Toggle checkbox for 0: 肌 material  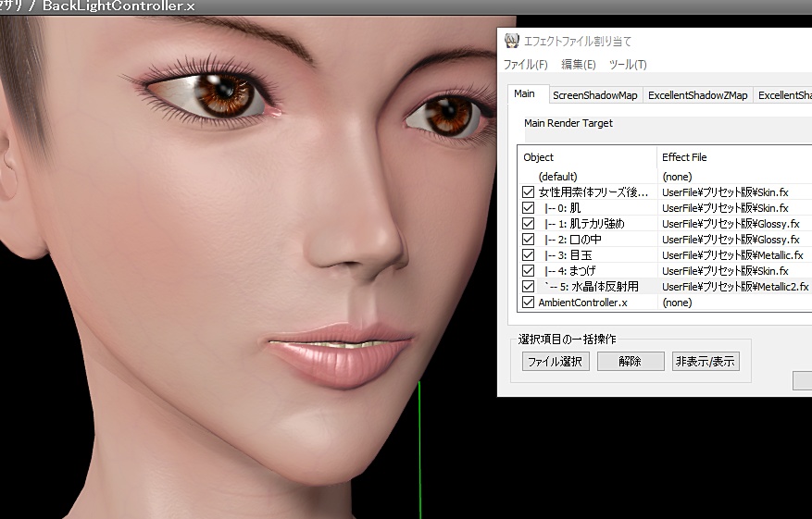pyautogui.click(x=528, y=208)
